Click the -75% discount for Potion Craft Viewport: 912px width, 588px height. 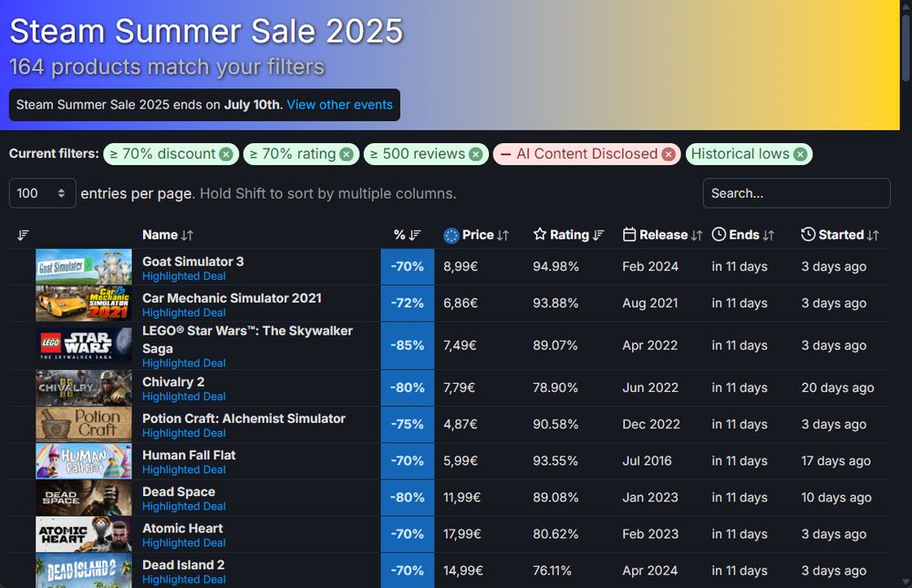[407, 425]
